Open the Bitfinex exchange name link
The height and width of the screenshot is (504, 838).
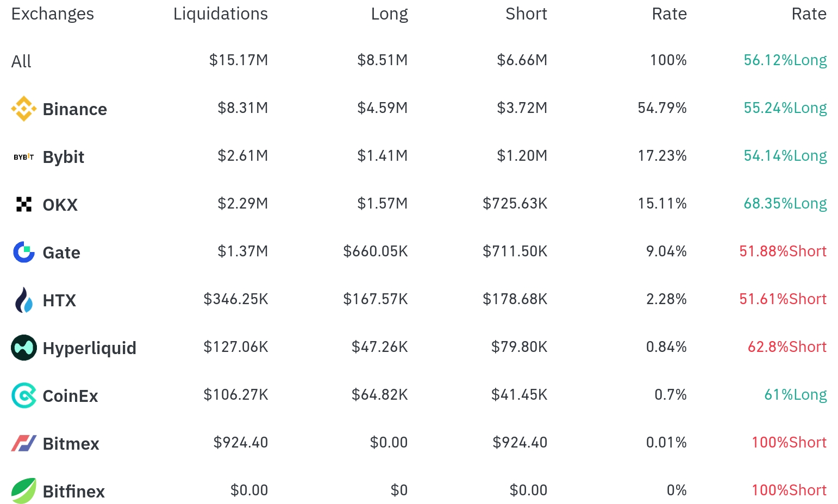[x=73, y=492]
